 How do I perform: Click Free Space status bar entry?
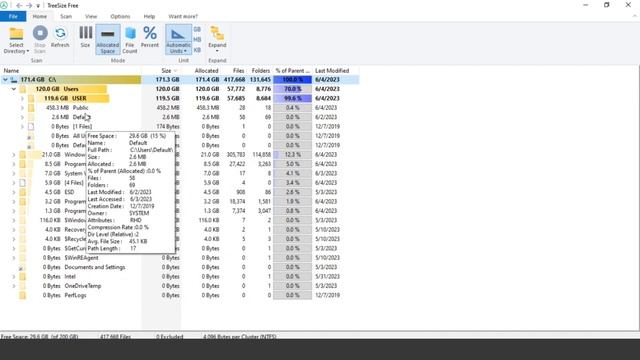click(40, 336)
